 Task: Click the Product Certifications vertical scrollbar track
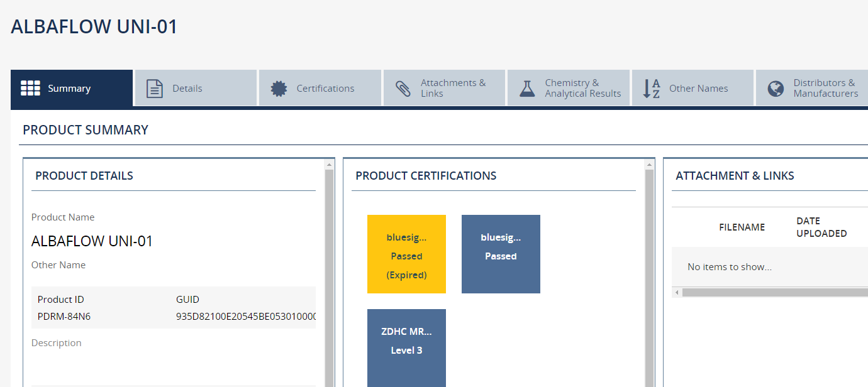click(x=649, y=278)
